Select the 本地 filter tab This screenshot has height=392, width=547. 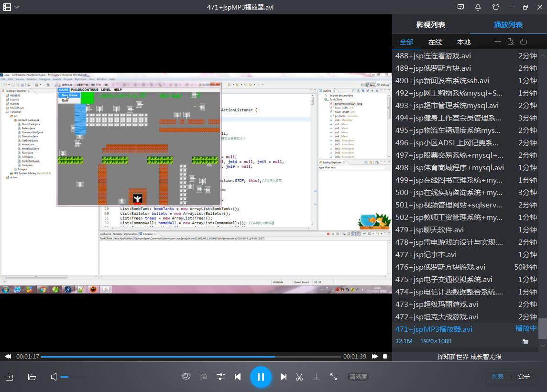(x=464, y=42)
